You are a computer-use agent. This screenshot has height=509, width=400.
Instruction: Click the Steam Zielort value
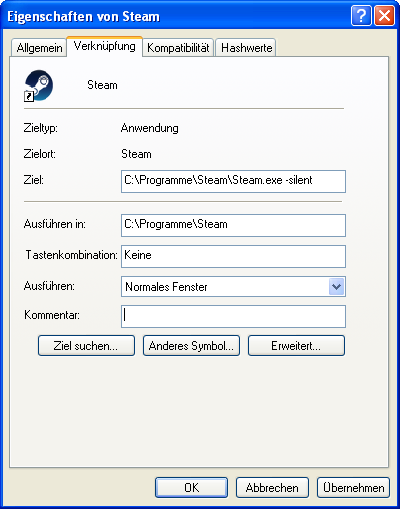136,154
